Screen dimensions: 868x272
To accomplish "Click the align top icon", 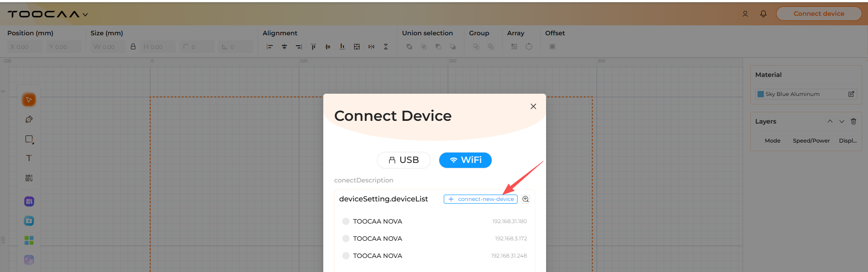I will (x=313, y=47).
